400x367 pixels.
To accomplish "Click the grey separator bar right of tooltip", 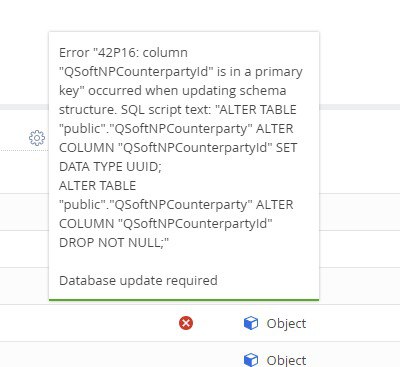I will pos(360,107).
